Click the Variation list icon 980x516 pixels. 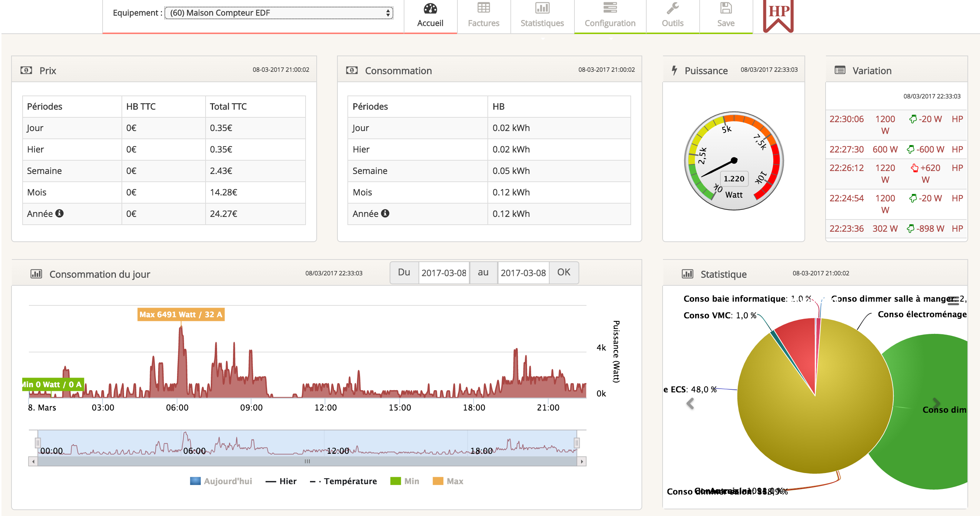click(x=840, y=70)
